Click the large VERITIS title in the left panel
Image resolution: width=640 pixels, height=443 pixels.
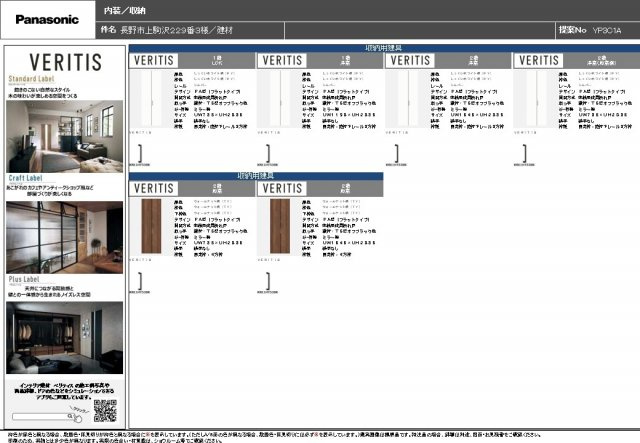tap(64, 62)
